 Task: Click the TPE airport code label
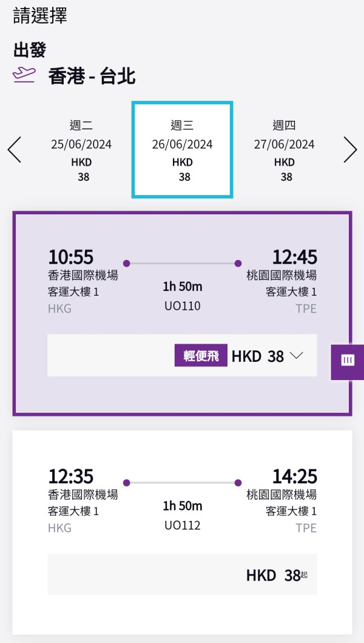306,309
